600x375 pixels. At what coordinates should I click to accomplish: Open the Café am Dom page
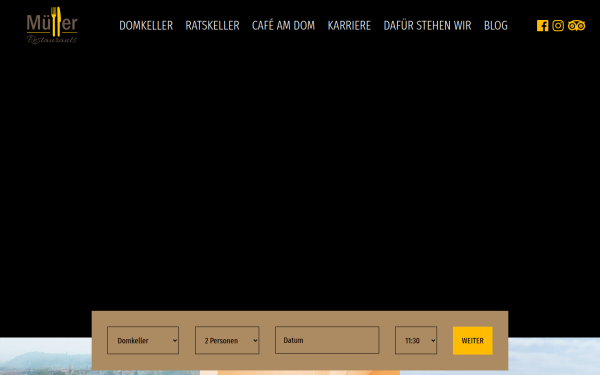[x=283, y=26]
